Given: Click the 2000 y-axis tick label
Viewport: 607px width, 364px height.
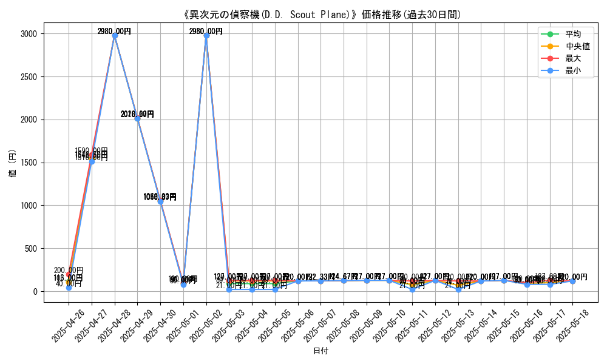Looking at the screenshot, I should tap(29, 120).
